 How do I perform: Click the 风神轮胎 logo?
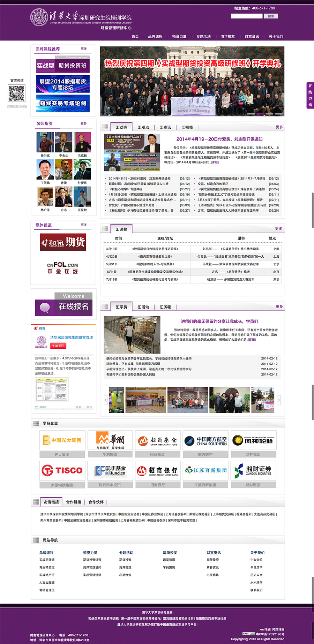[x=253, y=440]
